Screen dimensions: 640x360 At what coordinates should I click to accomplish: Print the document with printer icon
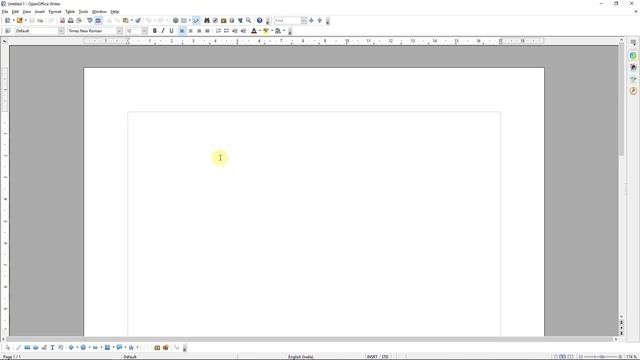[71, 20]
